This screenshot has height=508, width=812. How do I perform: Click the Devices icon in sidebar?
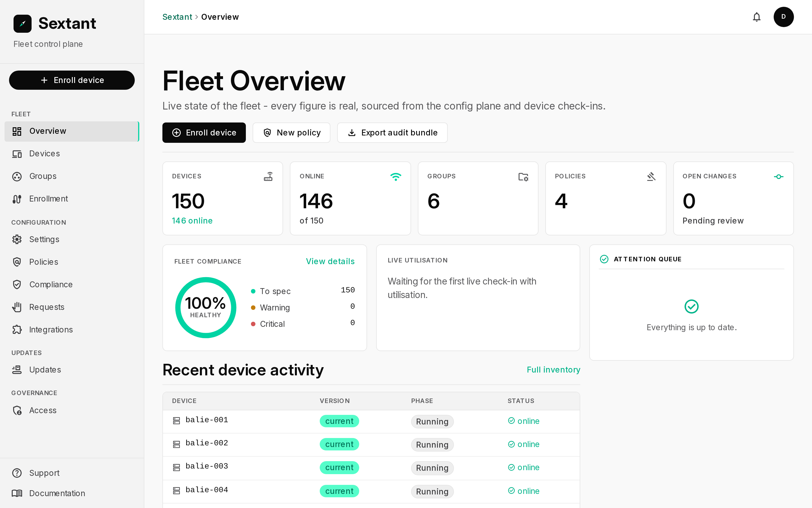tap(17, 154)
